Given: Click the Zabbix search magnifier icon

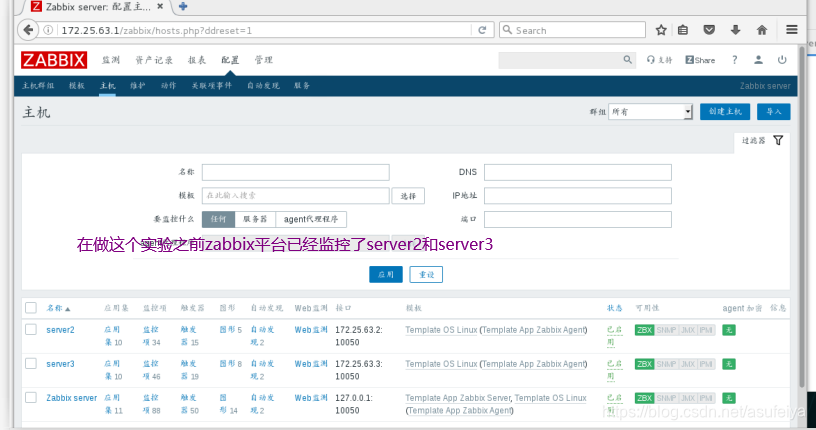Looking at the screenshot, I should 628,60.
